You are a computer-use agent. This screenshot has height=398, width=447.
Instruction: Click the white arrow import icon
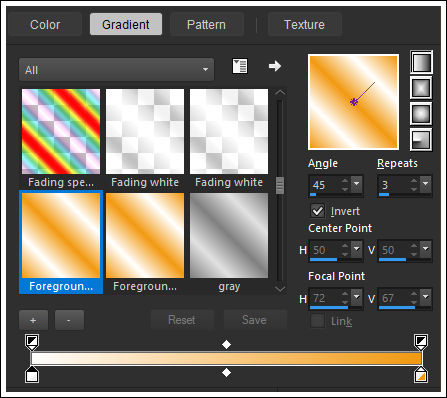pos(275,66)
